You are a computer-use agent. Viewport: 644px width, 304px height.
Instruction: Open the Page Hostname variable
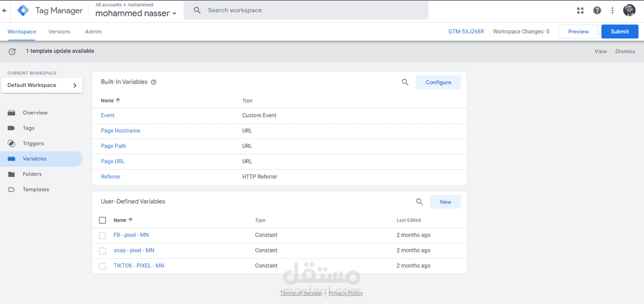point(120,131)
